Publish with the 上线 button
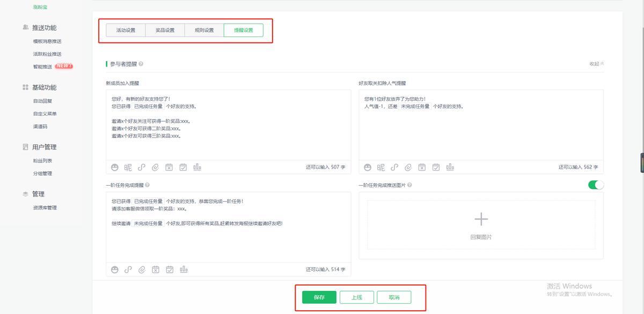 pos(357,296)
